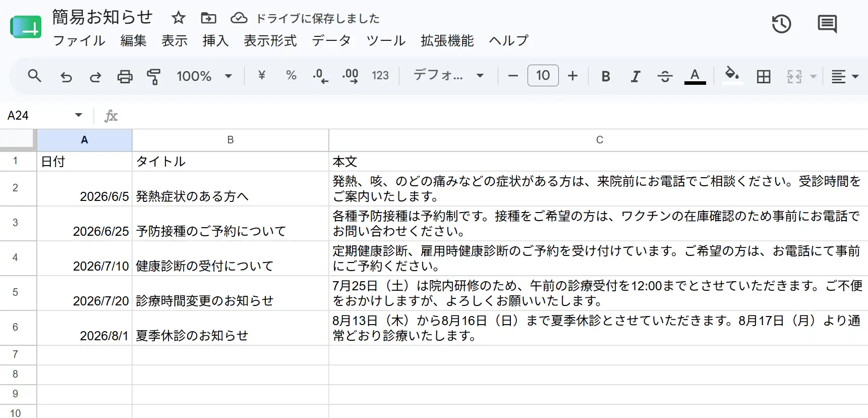Image resolution: width=868 pixels, height=418 pixels.
Task: Open the 100% zoom dropdown
Action: (204, 76)
